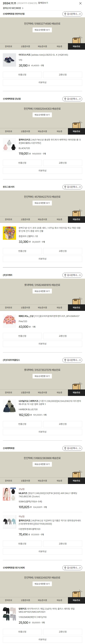Open the snack gift box product thumbnail
Image resolution: width=85 pixels, height=644 pixels.
9,233
